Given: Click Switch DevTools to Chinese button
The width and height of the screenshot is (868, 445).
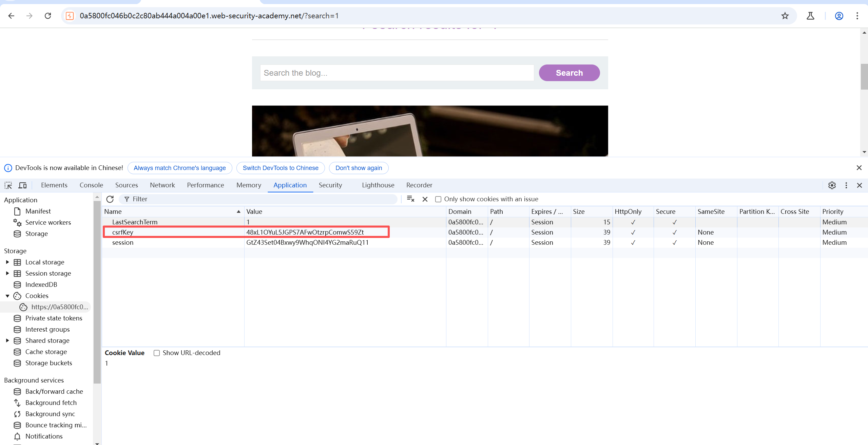Looking at the screenshot, I should [280, 168].
